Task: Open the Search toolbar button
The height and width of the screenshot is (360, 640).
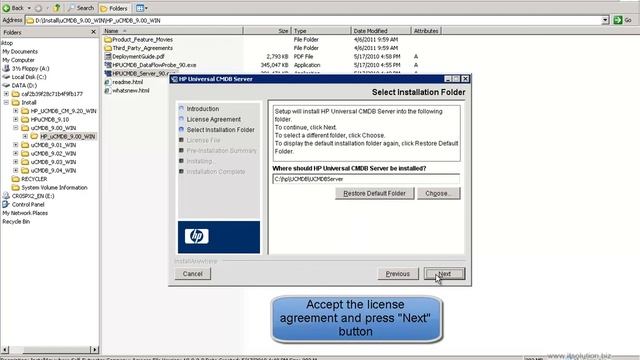Action: (81, 8)
